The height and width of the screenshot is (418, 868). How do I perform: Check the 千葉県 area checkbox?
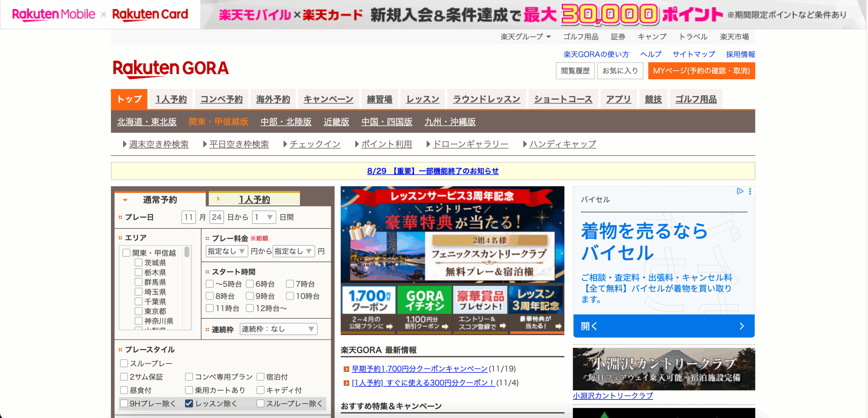pos(138,301)
